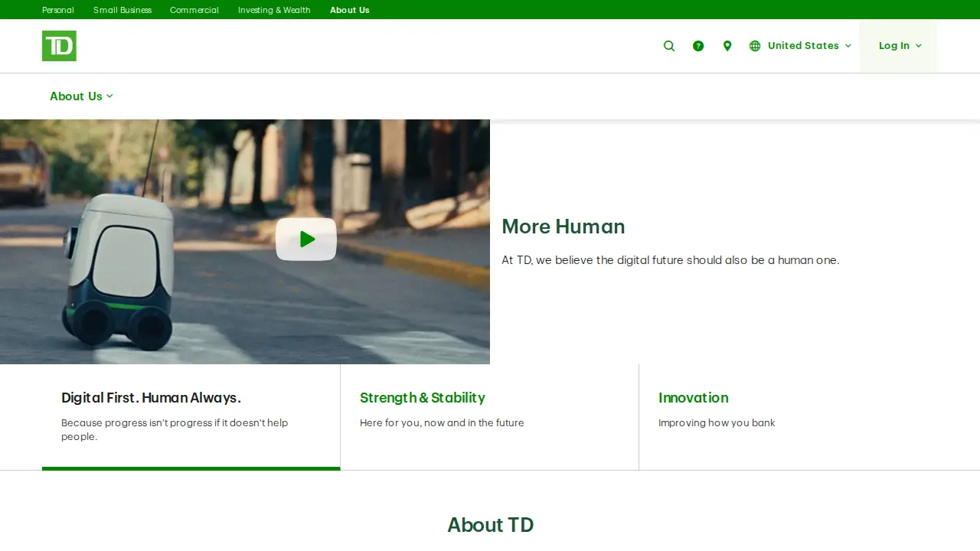Open the branch locator pin icon
980x551 pixels.
[727, 46]
